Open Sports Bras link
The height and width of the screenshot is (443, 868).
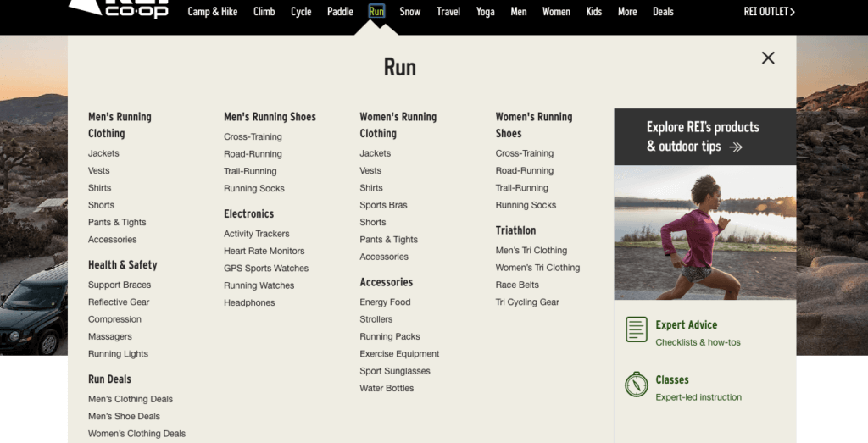(383, 205)
